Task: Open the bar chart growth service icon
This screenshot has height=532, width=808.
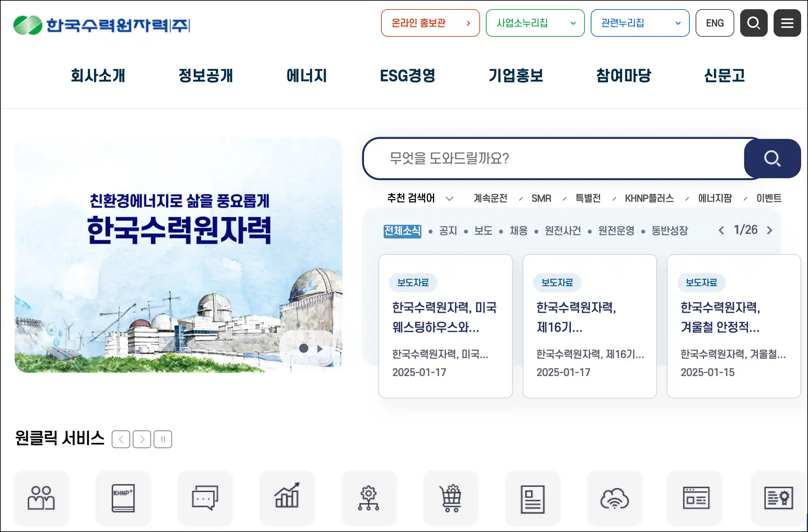Action: (287, 498)
